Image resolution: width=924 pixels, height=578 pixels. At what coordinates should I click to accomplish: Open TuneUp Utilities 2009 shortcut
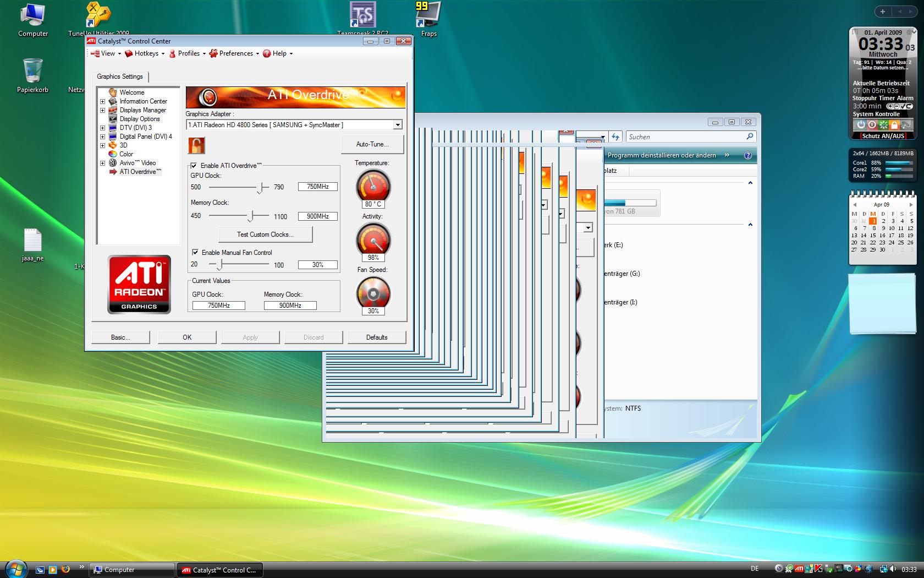click(x=99, y=19)
